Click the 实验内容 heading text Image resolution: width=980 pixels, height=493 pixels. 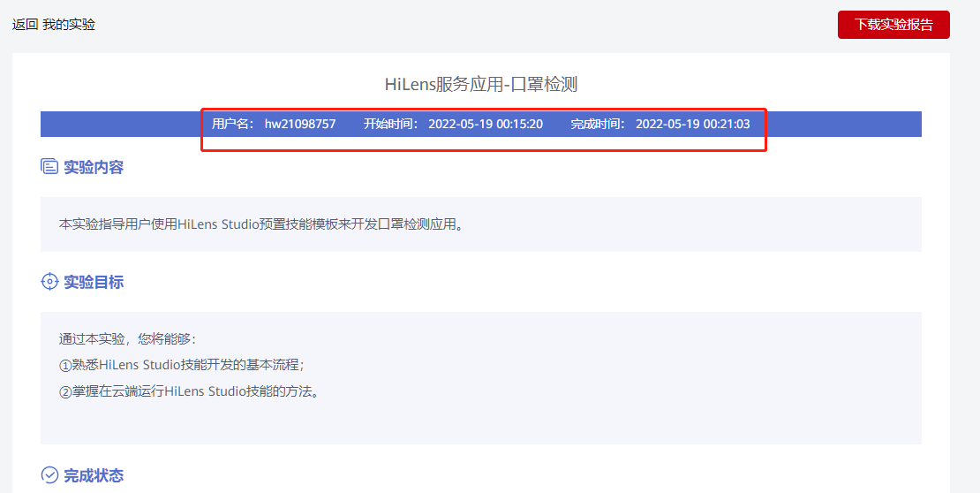point(94,167)
